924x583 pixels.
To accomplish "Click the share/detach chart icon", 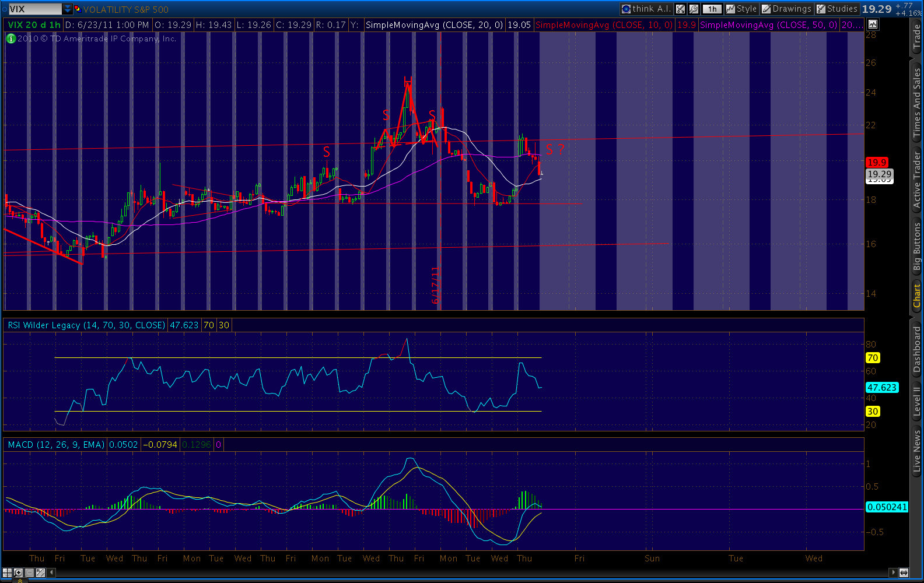I will [x=680, y=9].
